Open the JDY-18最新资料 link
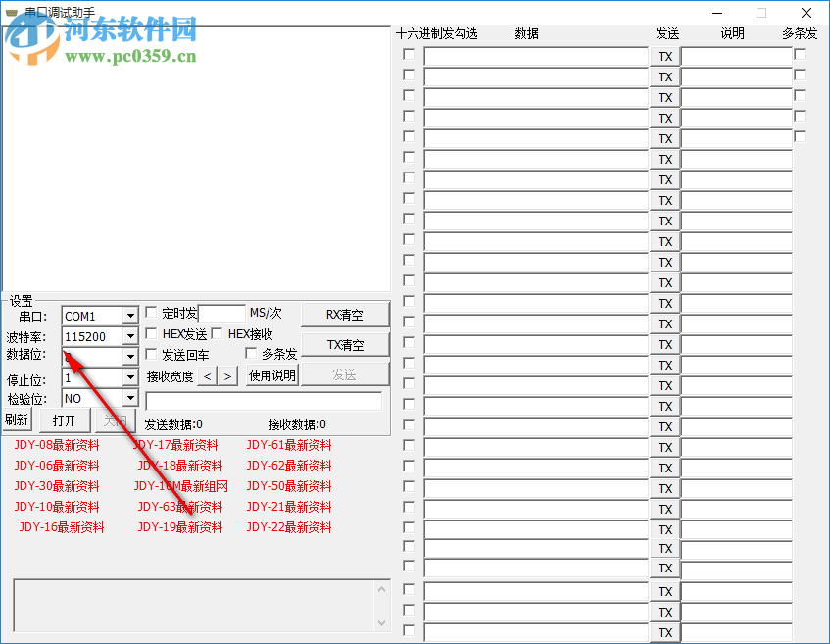Screen dimensions: 830x644 click(180, 466)
